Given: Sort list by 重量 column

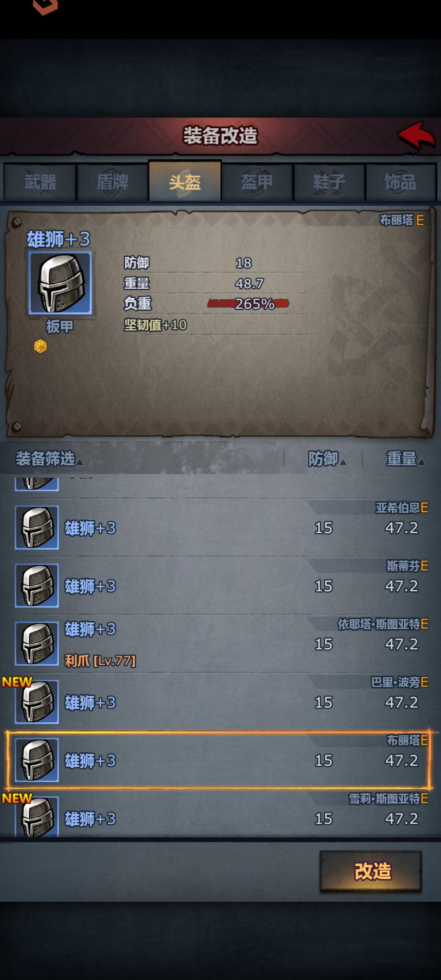Looking at the screenshot, I should click(x=405, y=459).
